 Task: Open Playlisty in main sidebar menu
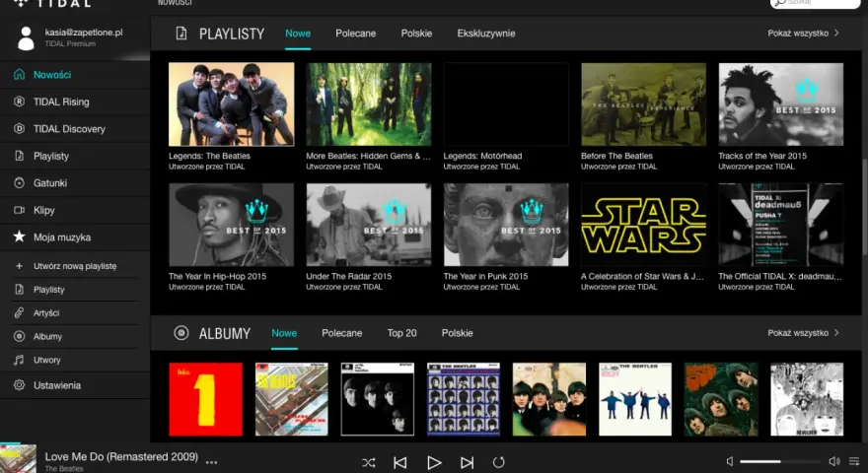[x=51, y=156]
